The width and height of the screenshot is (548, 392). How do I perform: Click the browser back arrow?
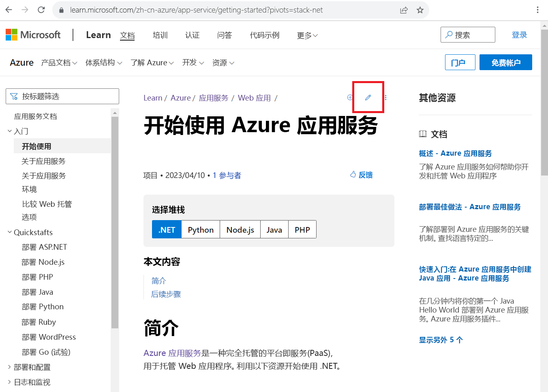tap(9, 10)
